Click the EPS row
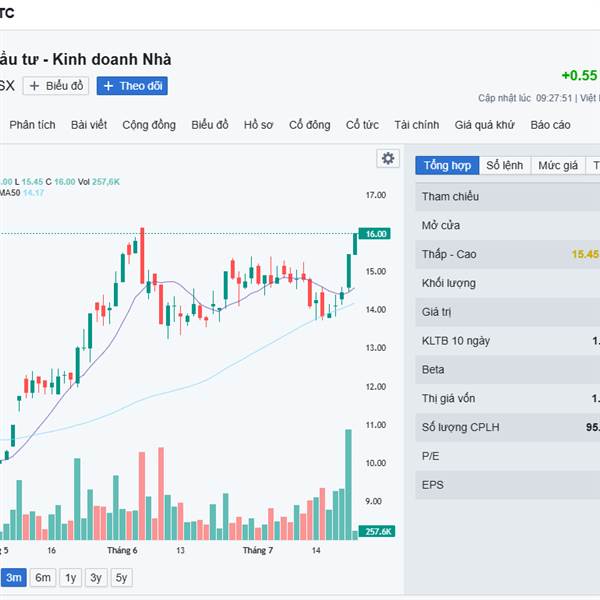The height and width of the screenshot is (600, 600). [x=508, y=485]
